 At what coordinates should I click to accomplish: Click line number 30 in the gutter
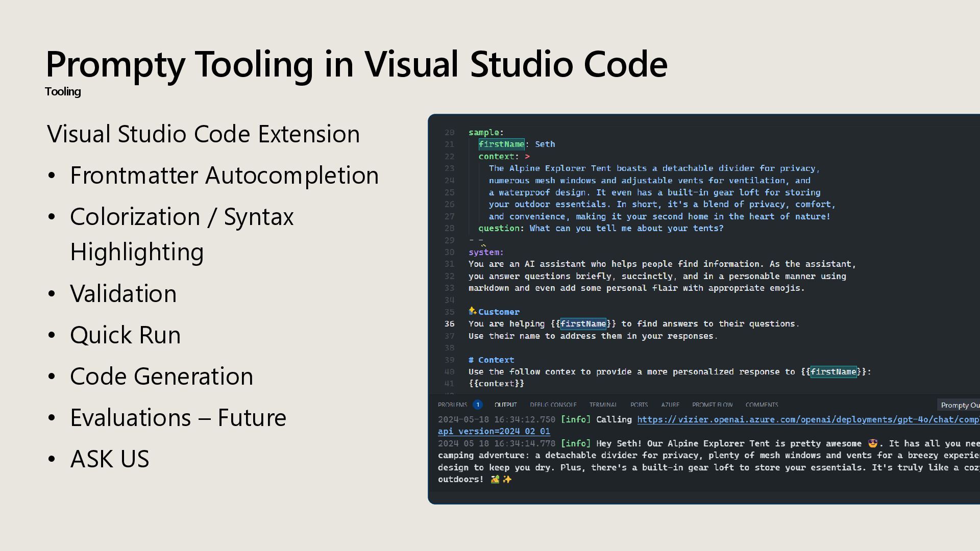tap(449, 253)
